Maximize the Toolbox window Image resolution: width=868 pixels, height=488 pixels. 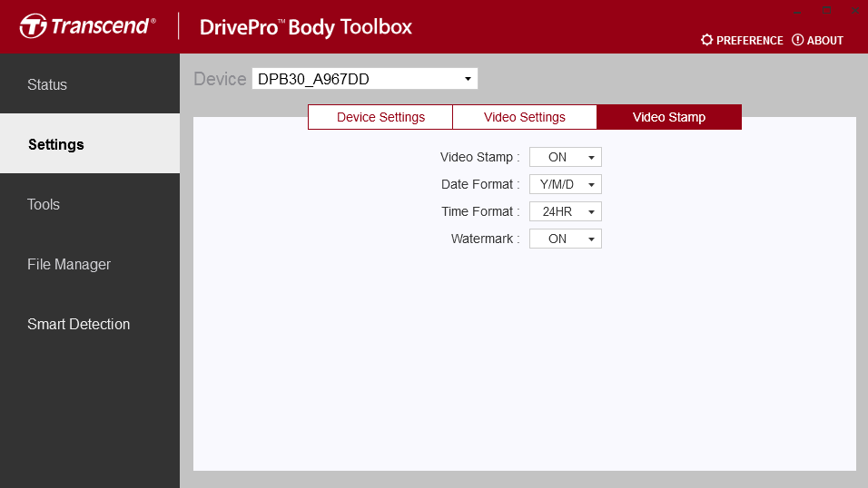[826, 11]
